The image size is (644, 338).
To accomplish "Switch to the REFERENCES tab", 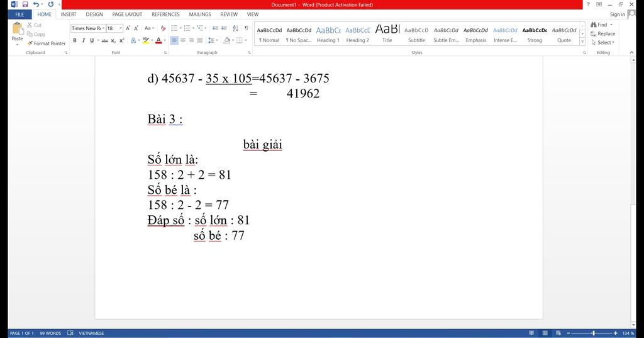I will (x=165, y=14).
